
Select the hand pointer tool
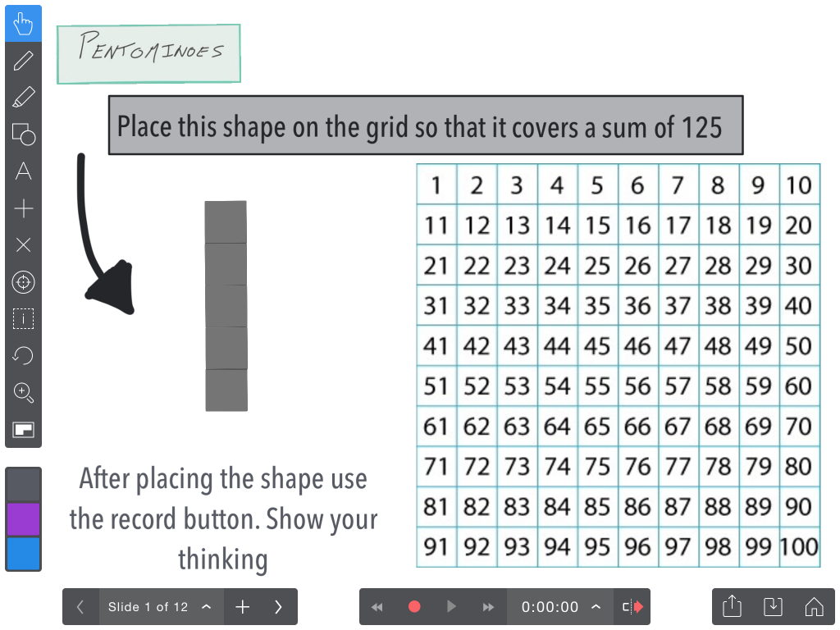point(23,24)
